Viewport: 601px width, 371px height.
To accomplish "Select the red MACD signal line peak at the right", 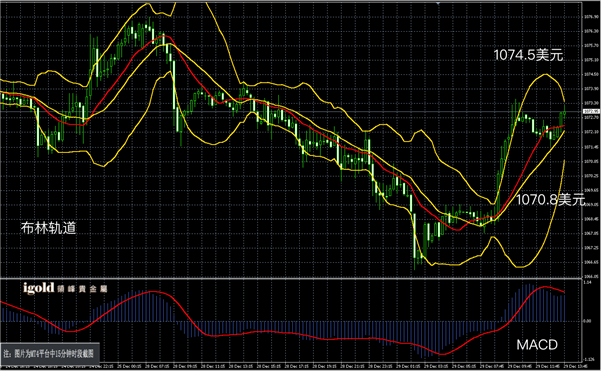I will click(544, 287).
